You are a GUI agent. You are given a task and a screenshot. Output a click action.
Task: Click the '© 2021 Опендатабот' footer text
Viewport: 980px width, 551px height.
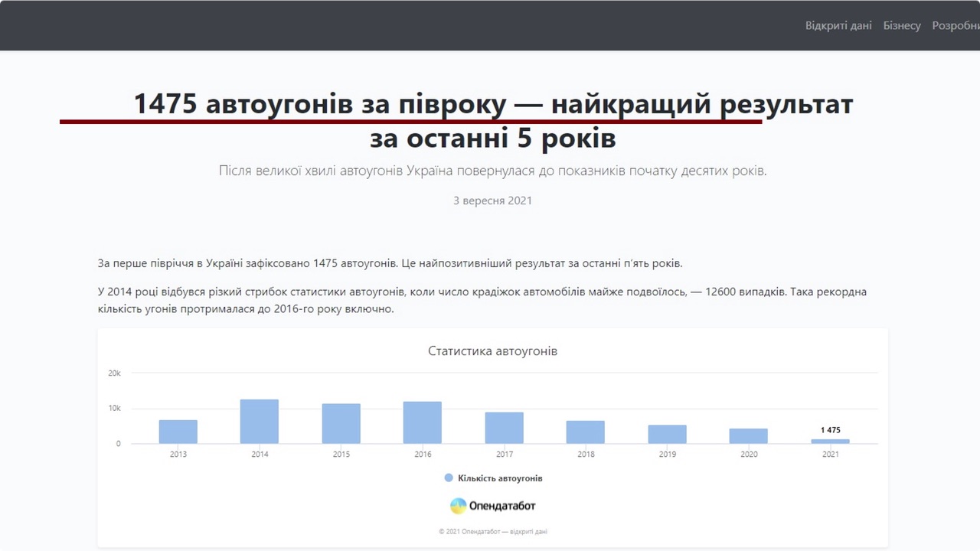492,531
